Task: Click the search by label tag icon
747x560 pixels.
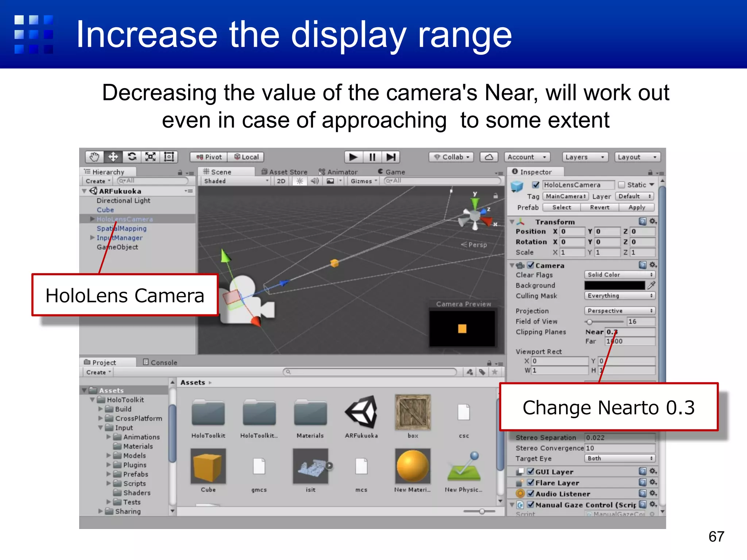Action: 482,372
